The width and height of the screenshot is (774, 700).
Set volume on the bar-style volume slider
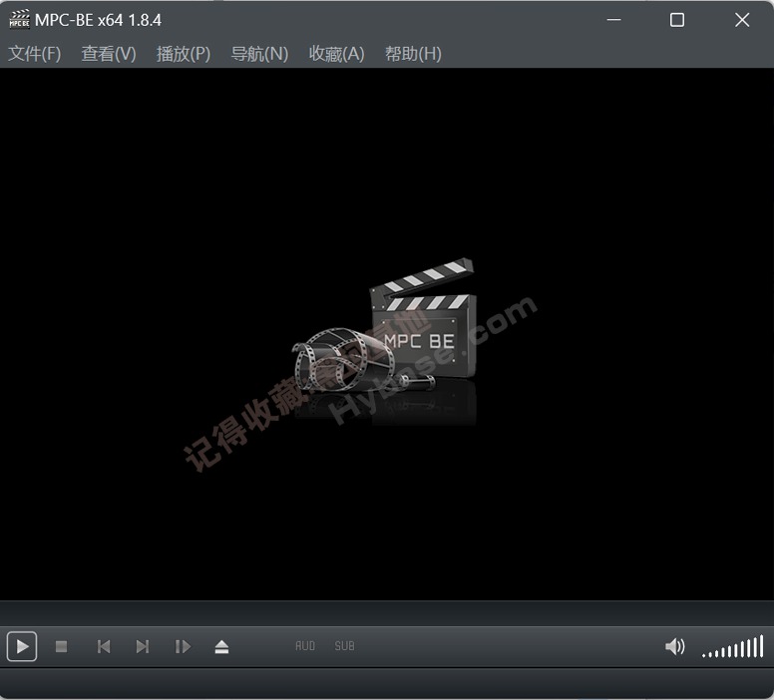732,647
